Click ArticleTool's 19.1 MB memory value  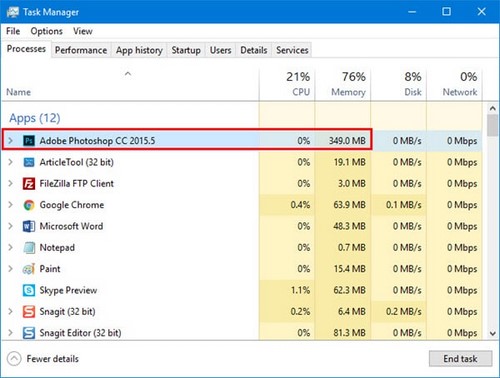(350, 162)
